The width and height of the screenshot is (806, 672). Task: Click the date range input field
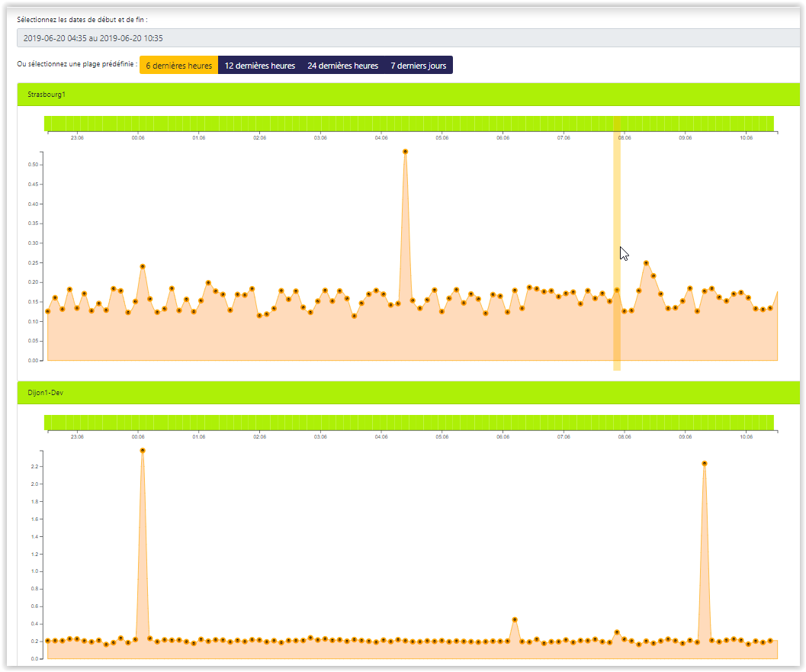[x=408, y=38]
